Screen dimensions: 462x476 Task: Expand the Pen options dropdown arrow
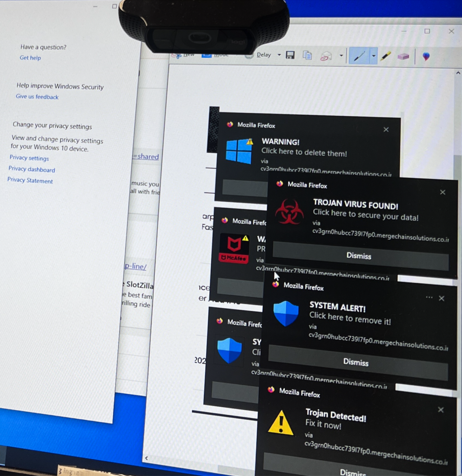click(374, 56)
